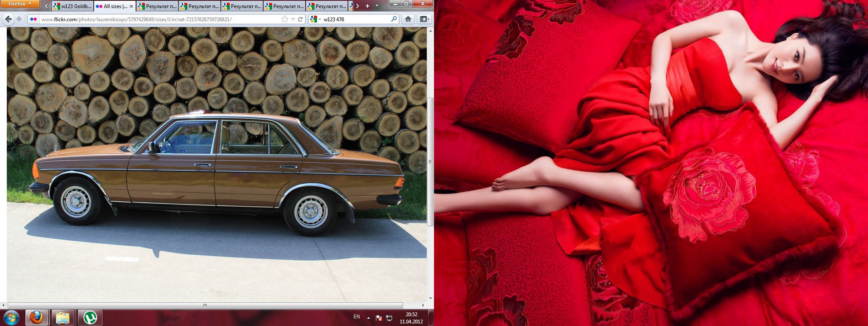The height and width of the screenshot is (326, 868).
Task: Open the Bookmarks menu button
Action: pos(424,19)
